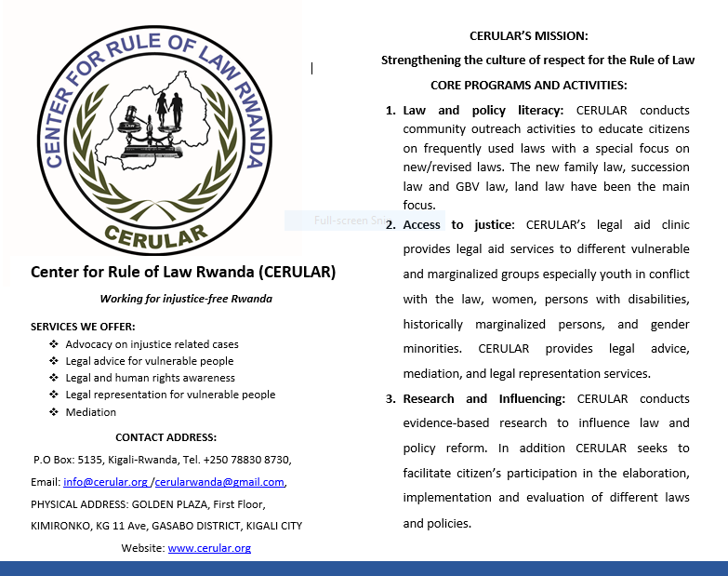Click the 'SERVICES WE OFFER:' heading
728x576 pixels.
83,327
